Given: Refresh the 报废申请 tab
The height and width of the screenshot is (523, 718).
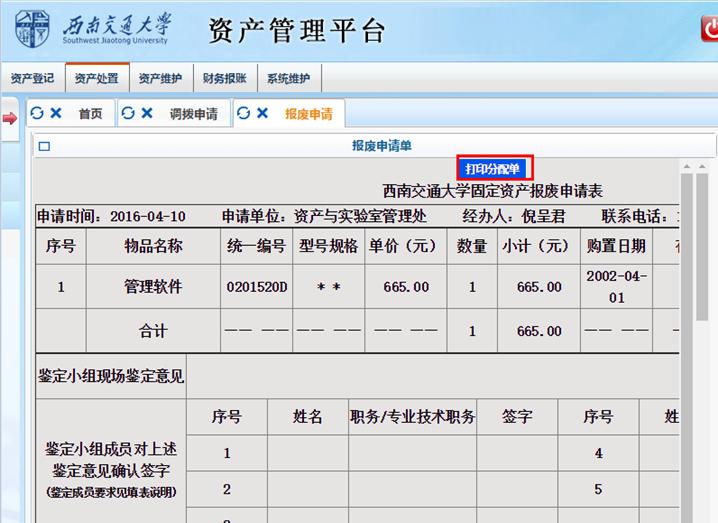Looking at the screenshot, I should coord(244,114).
